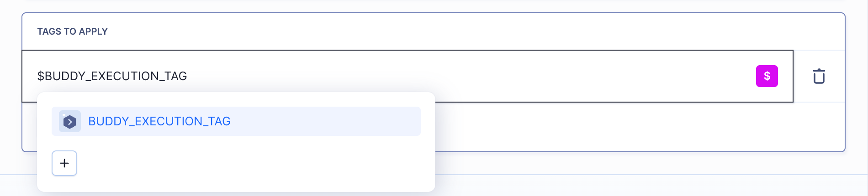Tap the square plus icon below suggestion
This screenshot has width=868, height=196.
coord(64,163)
